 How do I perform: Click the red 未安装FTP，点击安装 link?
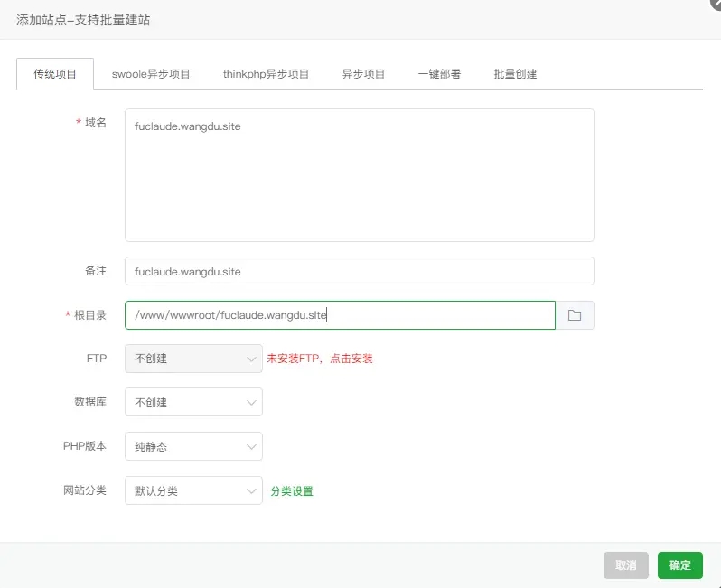coord(320,359)
